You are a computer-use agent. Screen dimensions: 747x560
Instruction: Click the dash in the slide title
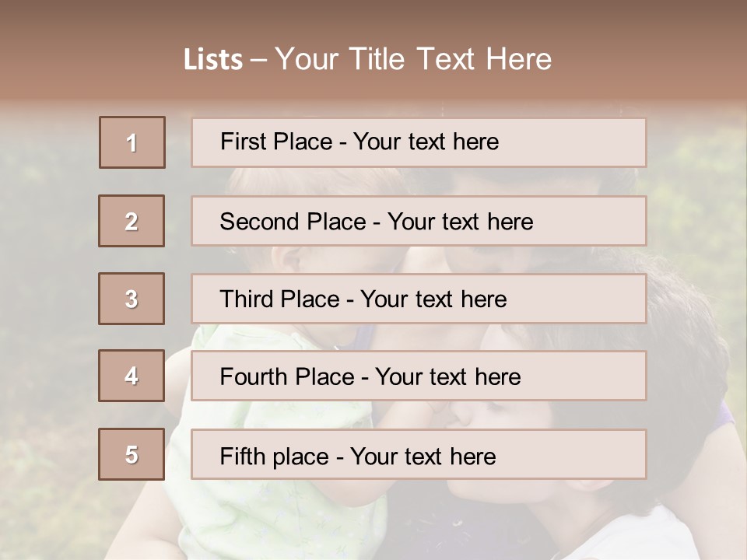click(259, 60)
